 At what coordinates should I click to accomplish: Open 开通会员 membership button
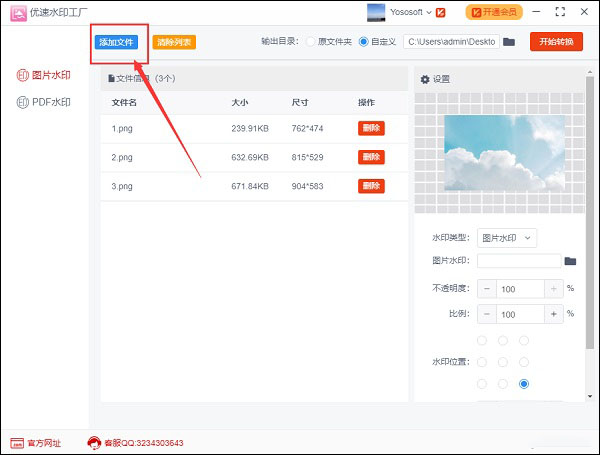(x=494, y=12)
